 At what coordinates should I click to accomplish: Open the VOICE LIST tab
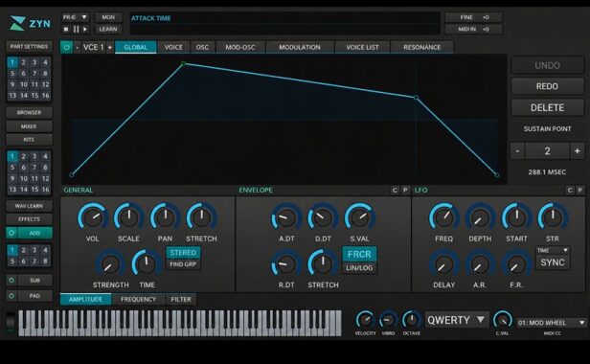click(x=362, y=48)
